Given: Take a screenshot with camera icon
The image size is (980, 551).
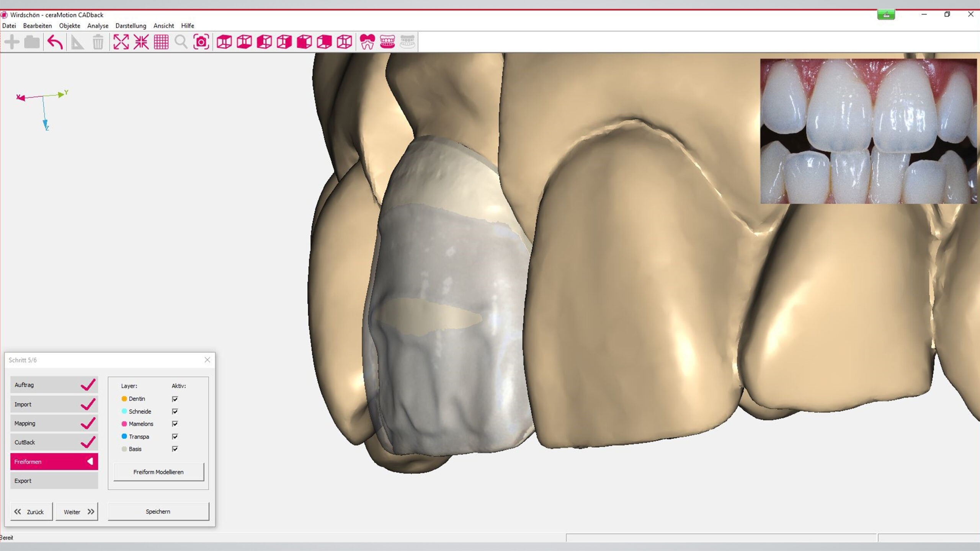Looking at the screenshot, I should tap(201, 42).
